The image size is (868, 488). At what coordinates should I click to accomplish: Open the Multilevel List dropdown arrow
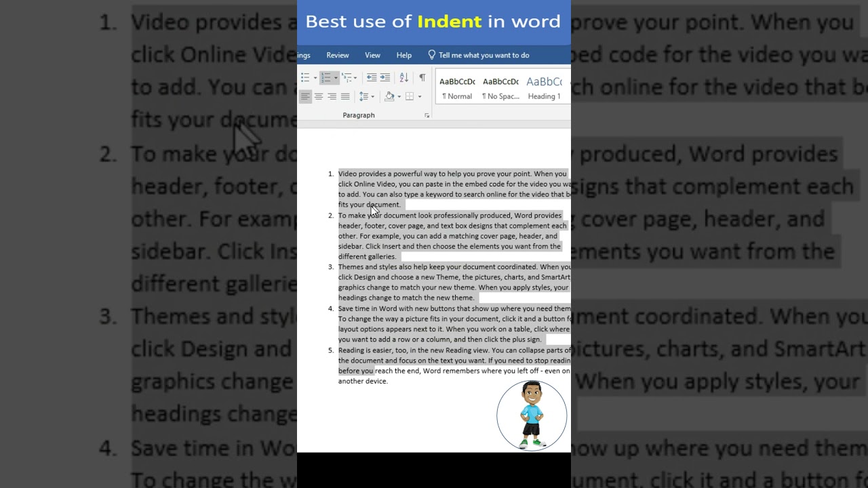(x=355, y=78)
